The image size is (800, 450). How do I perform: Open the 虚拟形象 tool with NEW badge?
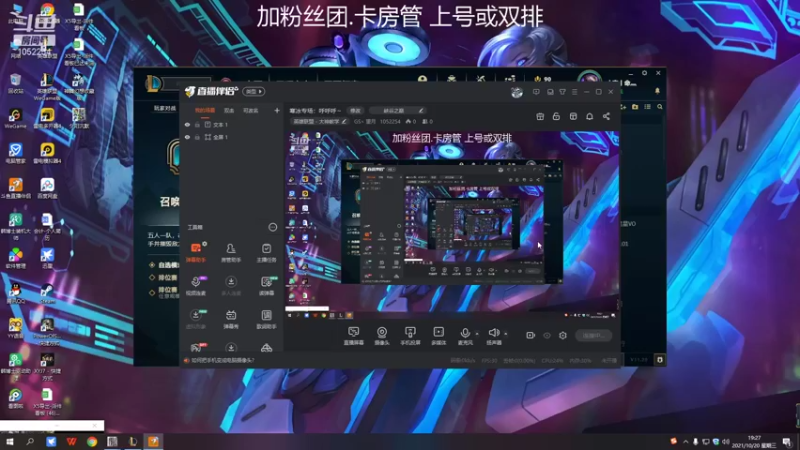tap(195, 319)
